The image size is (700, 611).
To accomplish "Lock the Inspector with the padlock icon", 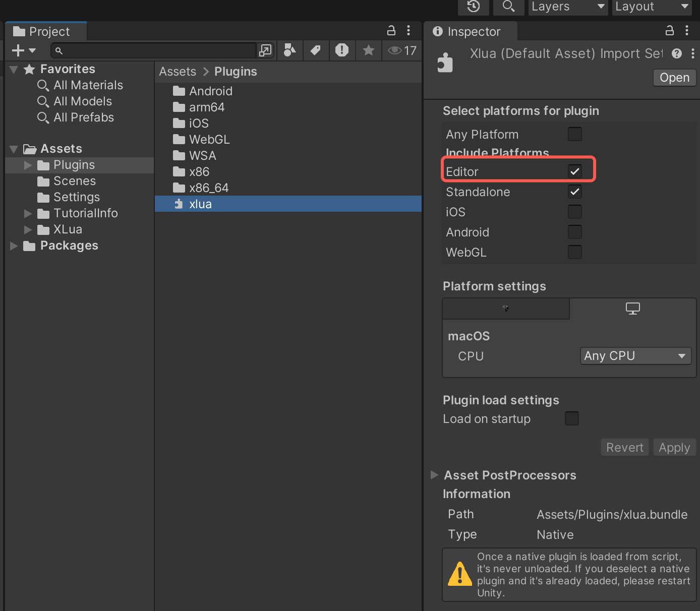I will click(669, 31).
